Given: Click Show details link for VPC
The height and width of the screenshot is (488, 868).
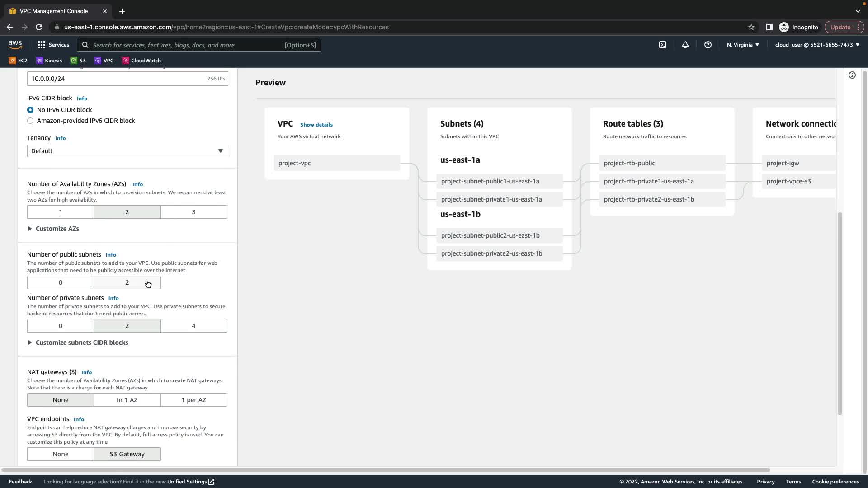Looking at the screenshot, I should 316,125.
